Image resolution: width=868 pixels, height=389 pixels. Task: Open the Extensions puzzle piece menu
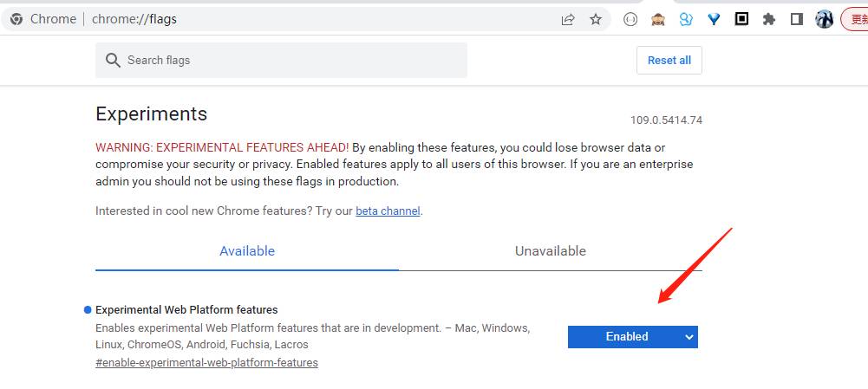coord(769,19)
